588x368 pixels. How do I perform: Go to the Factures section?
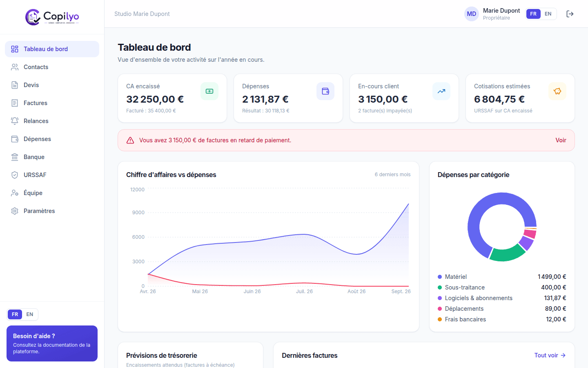pos(52,103)
